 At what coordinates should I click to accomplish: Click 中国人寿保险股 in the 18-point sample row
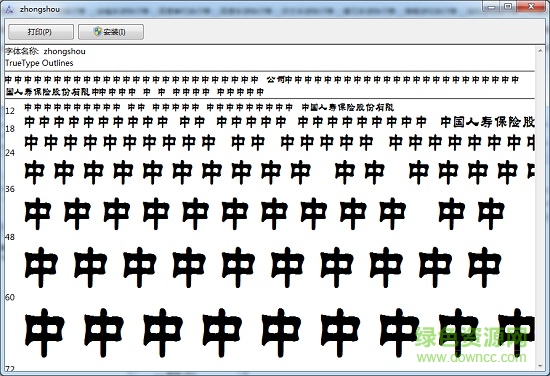click(488, 122)
